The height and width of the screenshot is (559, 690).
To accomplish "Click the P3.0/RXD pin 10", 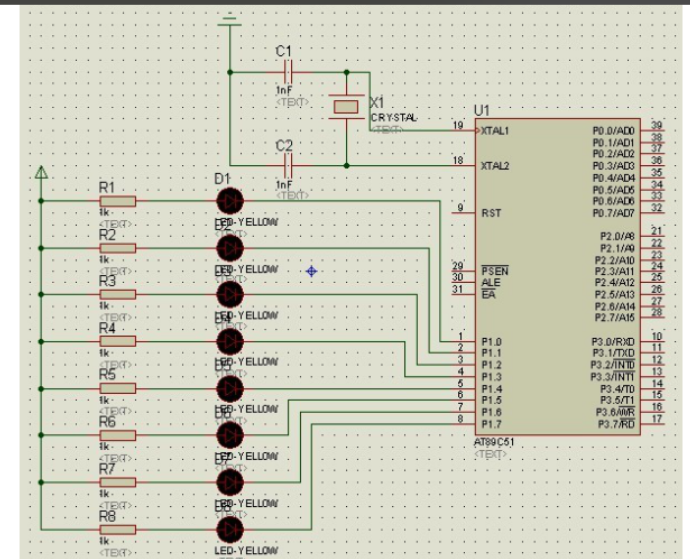I will click(654, 341).
